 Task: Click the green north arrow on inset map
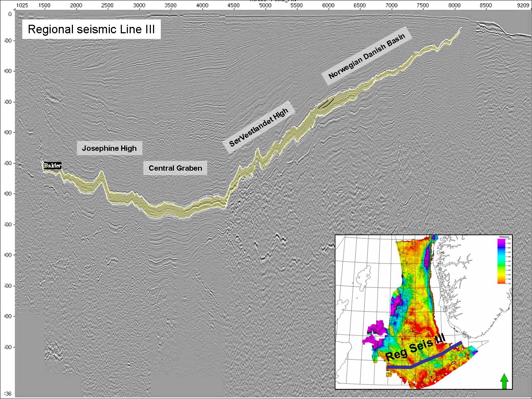[504, 382]
